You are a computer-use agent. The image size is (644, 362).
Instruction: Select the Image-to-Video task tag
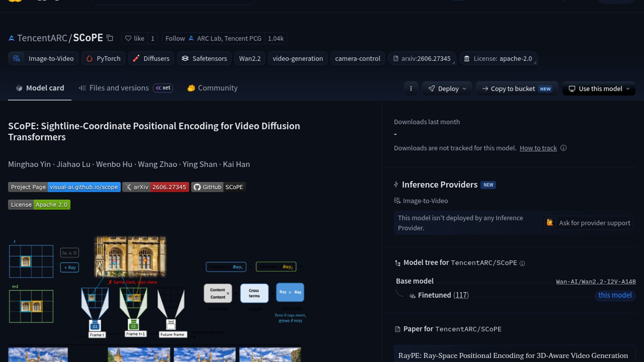click(43, 58)
